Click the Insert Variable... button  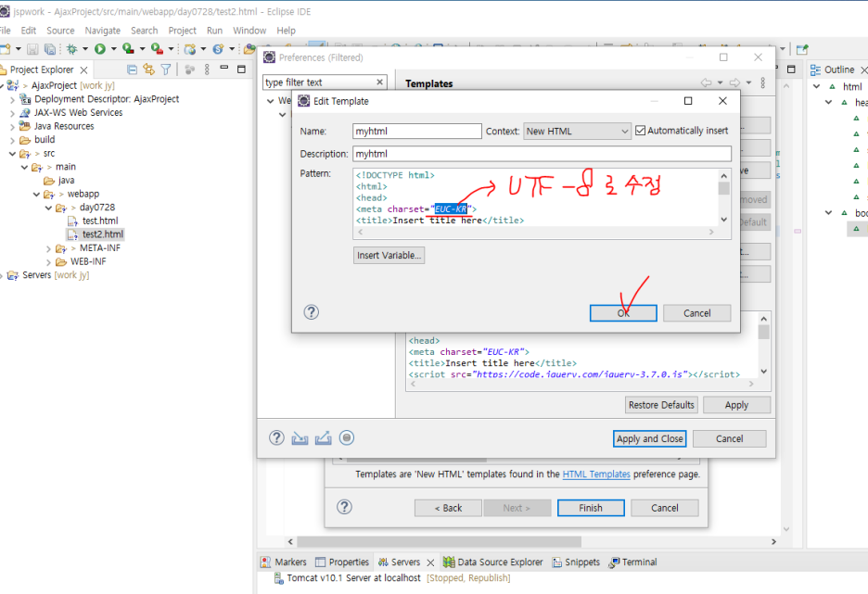pyautogui.click(x=389, y=255)
